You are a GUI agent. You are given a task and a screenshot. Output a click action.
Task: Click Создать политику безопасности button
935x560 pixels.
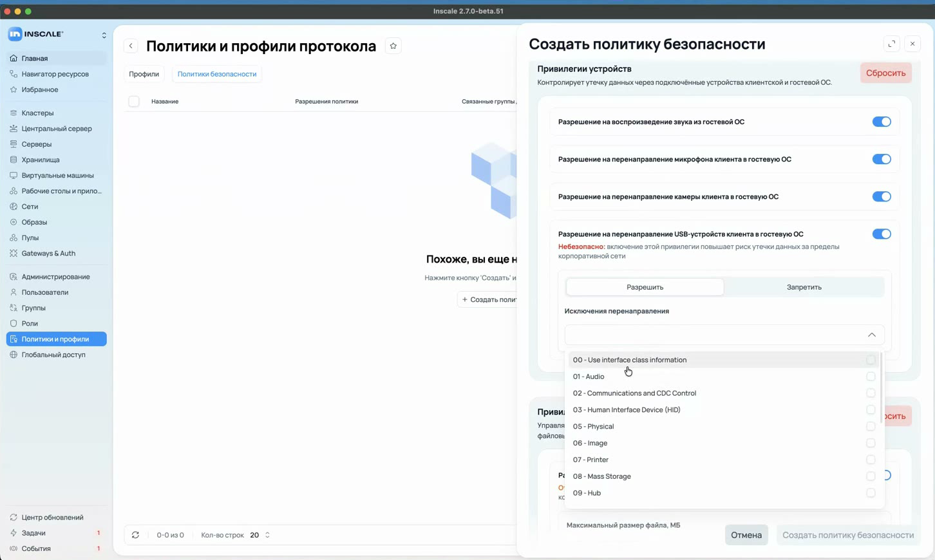tap(848, 535)
